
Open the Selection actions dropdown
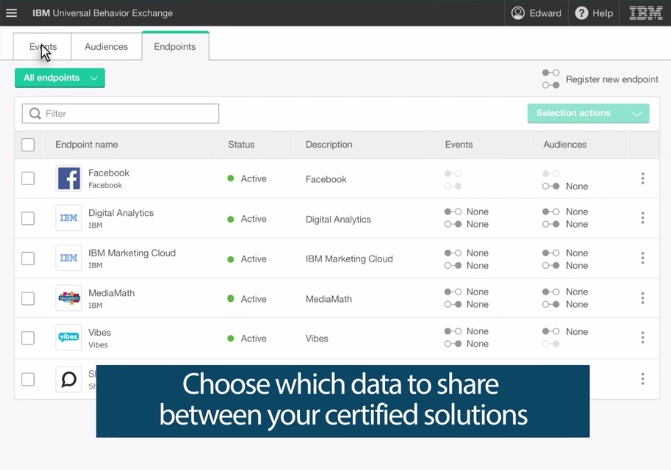(588, 113)
